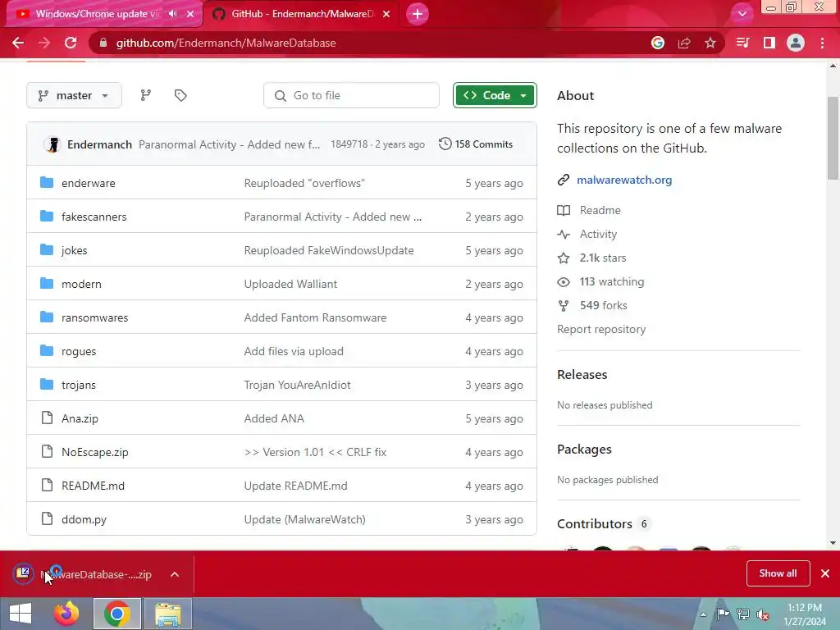Screen dimensions: 840x630
Task: Open the malwarewatch.org link
Action: point(624,180)
